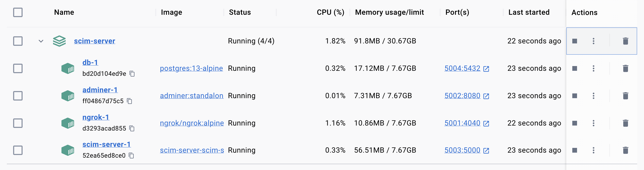Screen dimensions: 644x170
Task: Delete the adminer-1 container
Action: pos(625,96)
